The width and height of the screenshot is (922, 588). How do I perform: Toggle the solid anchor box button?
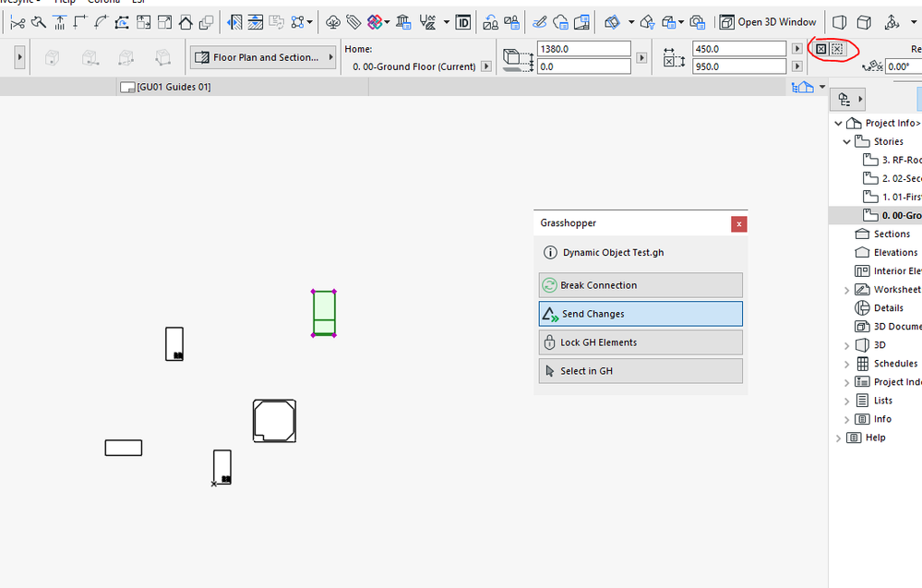pos(821,49)
